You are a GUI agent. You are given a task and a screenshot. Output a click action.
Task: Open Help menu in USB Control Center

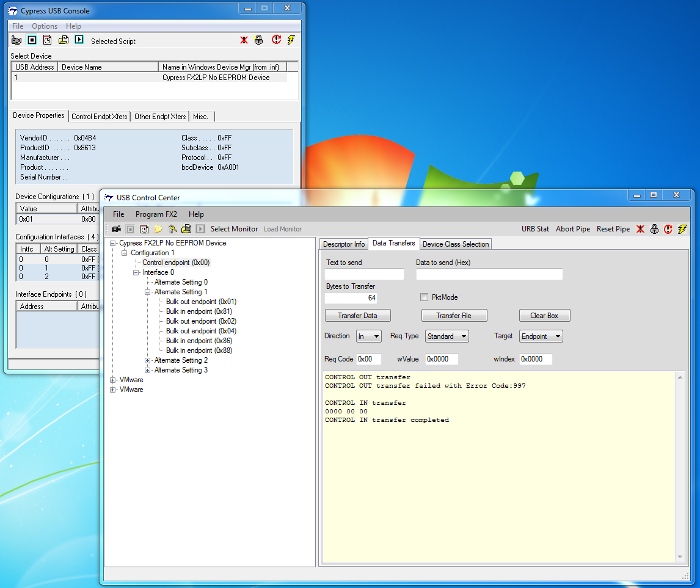click(196, 214)
